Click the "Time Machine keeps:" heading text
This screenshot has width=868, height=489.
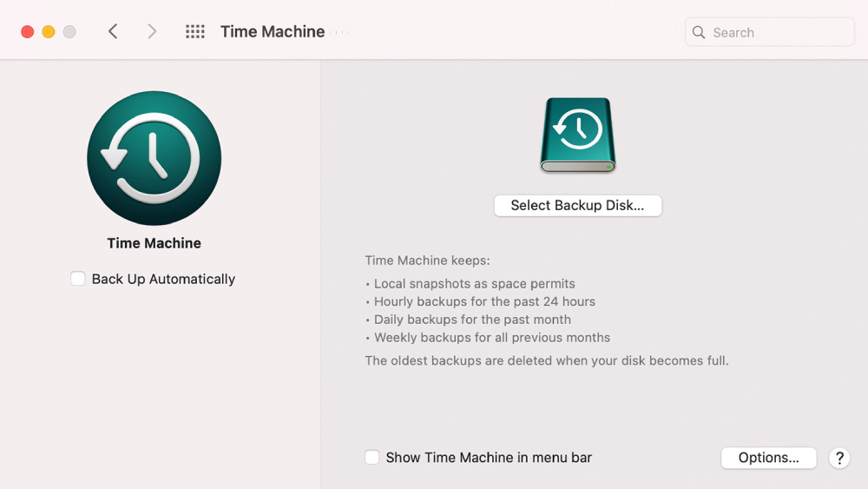pyautogui.click(x=427, y=261)
